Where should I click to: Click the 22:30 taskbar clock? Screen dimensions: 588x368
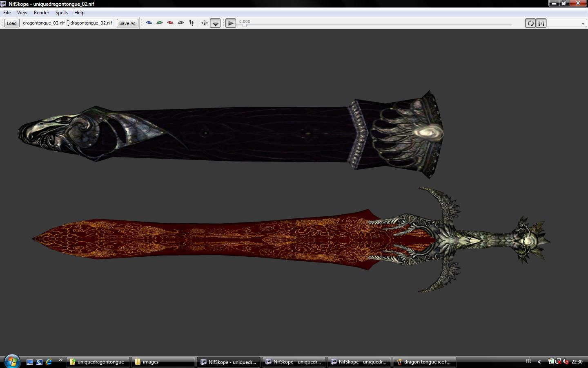tap(577, 361)
